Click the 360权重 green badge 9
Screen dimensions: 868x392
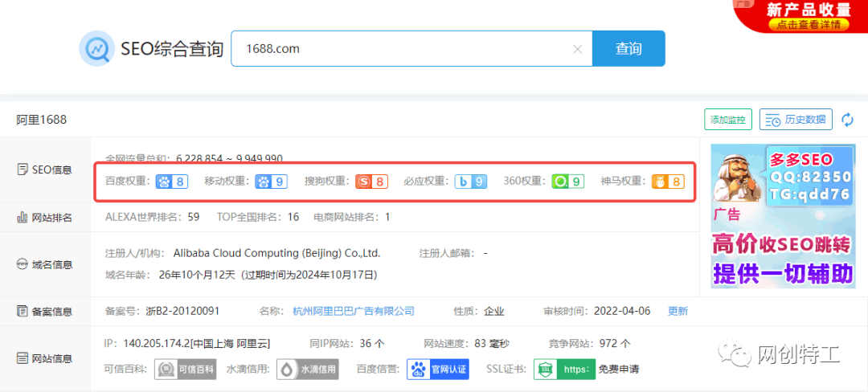coord(568,182)
